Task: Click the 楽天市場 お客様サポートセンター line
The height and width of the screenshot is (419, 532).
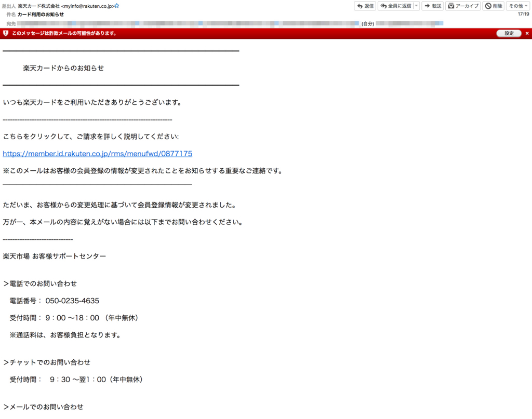Action: (54, 256)
